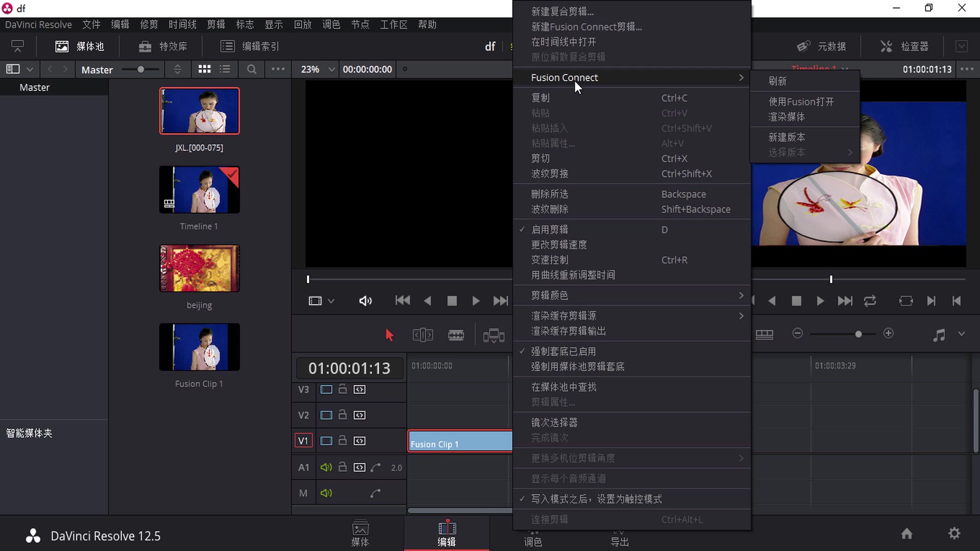Choose 使用Fusion打开 in the submenu
This screenshot has width=980, height=551.
pyautogui.click(x=800, y=102)
